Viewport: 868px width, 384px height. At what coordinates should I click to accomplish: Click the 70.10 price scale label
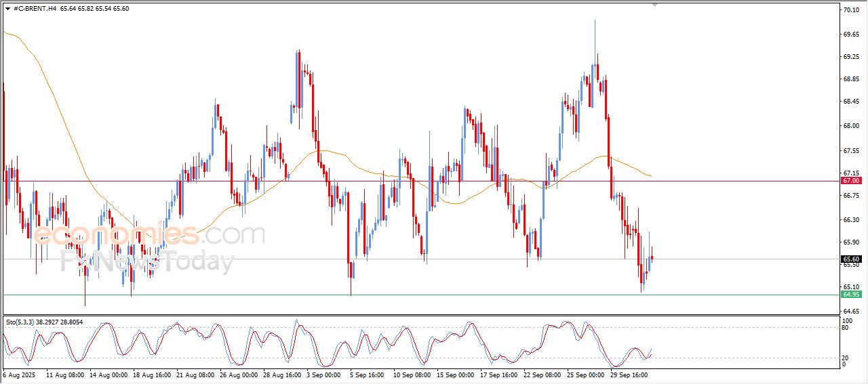click(x=850, y=10)
